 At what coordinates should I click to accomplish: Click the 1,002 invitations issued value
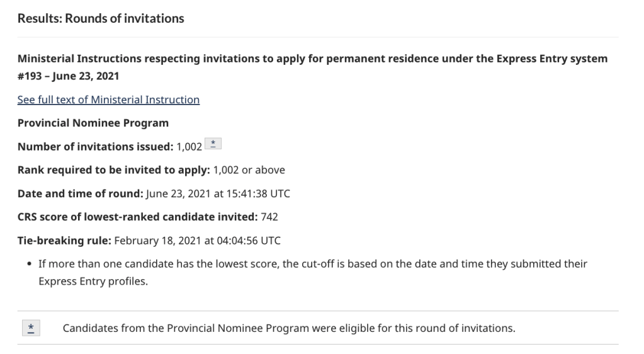click(189, 147)
